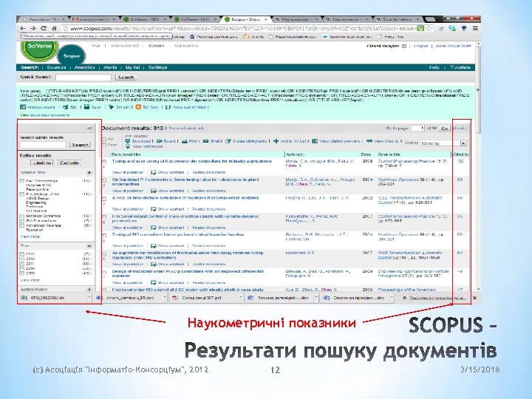Open the Chrome menu icon
The width and height of the screenshot is (532, 399).
[475, 29]
